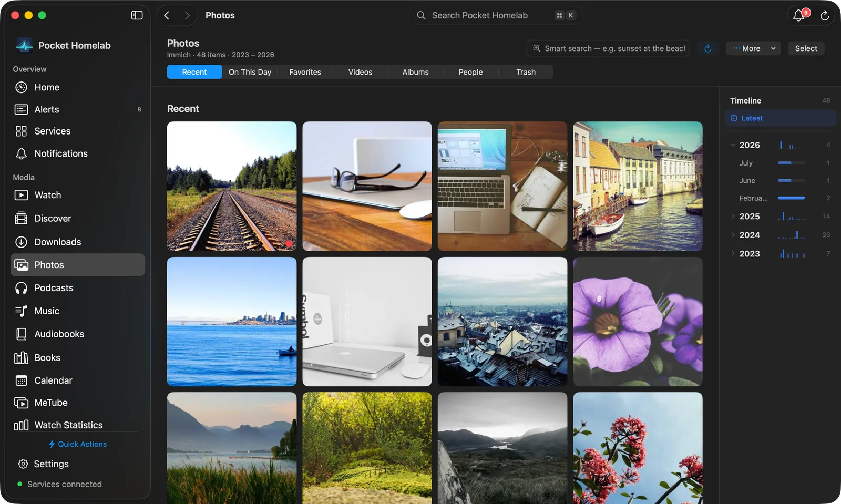
Task: Switch to the On This Day tab
Action: tap(250, 72)
